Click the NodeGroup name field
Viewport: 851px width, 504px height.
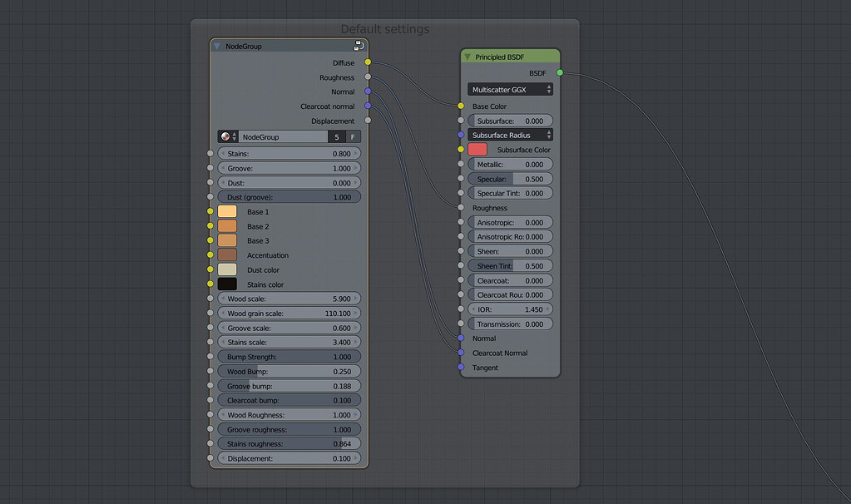(x=283, y=136)
